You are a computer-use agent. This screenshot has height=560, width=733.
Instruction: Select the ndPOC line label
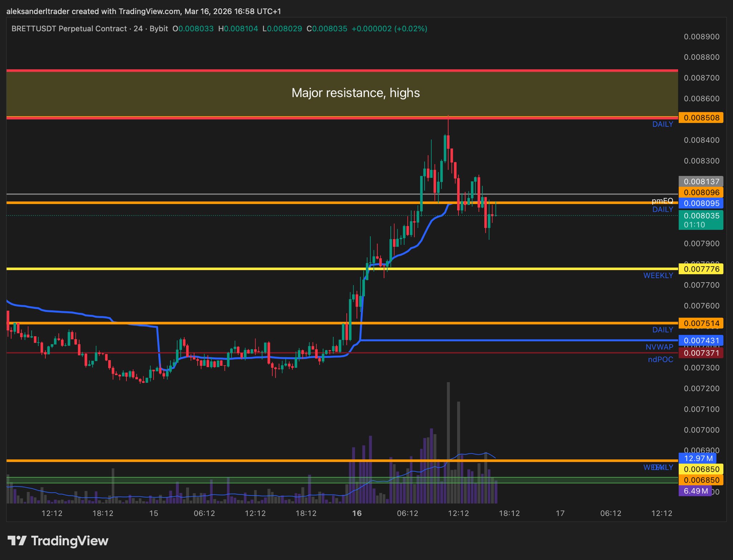[660, 360]
